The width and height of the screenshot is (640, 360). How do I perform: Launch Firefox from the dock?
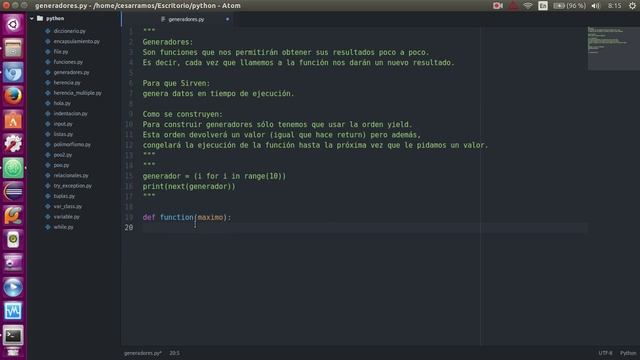13,96
